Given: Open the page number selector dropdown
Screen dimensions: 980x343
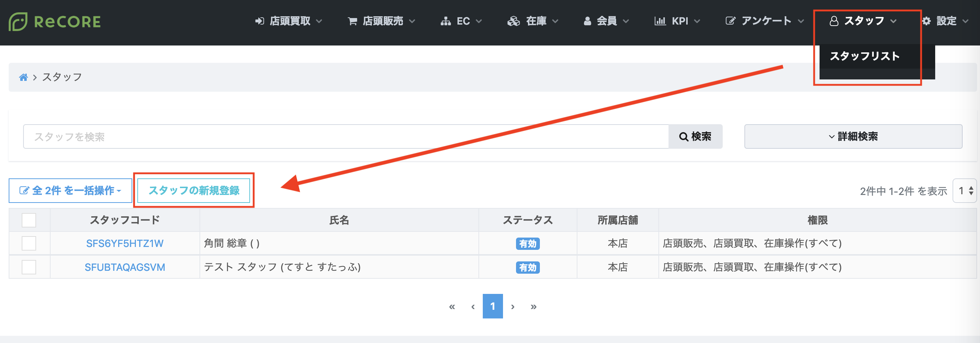Looking at the screenshot, I should [965, 191].
